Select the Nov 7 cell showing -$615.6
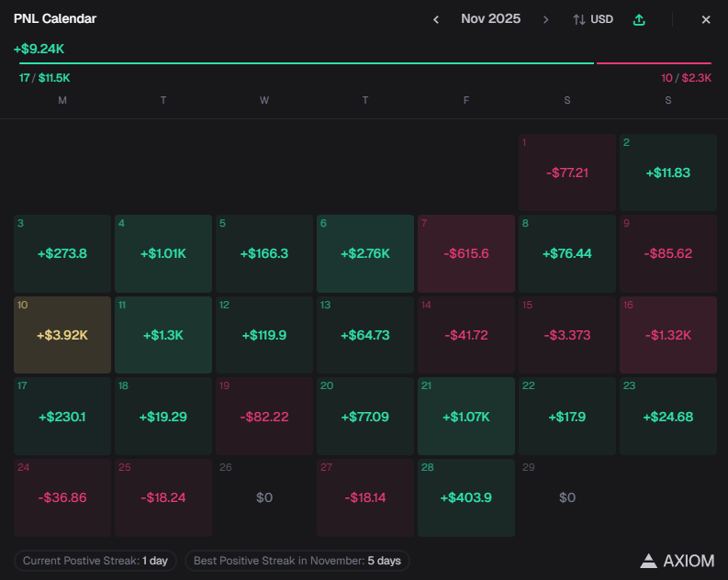 coord(466,253)
